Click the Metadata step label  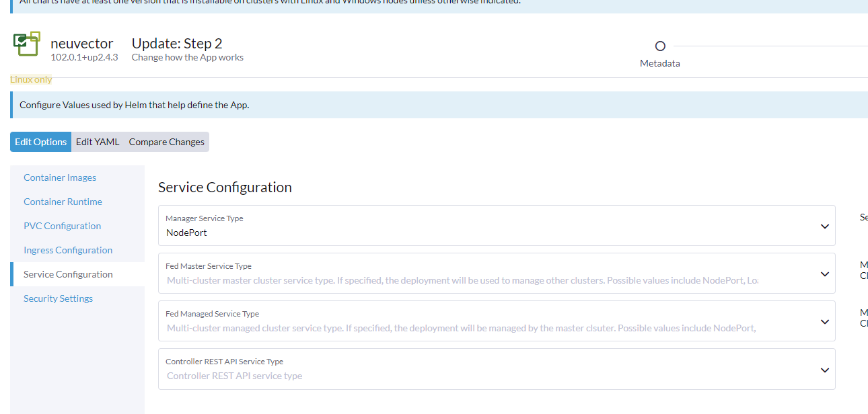pos(659,63)
